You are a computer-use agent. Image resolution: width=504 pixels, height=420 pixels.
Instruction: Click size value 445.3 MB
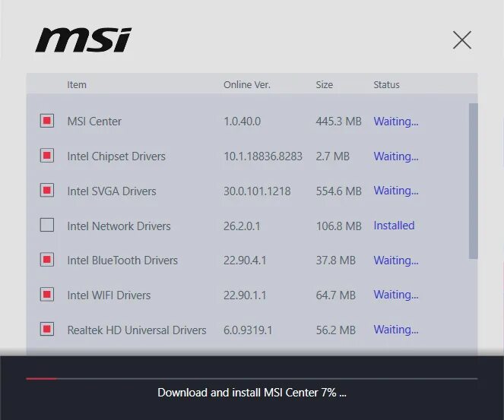click(339, 122)
